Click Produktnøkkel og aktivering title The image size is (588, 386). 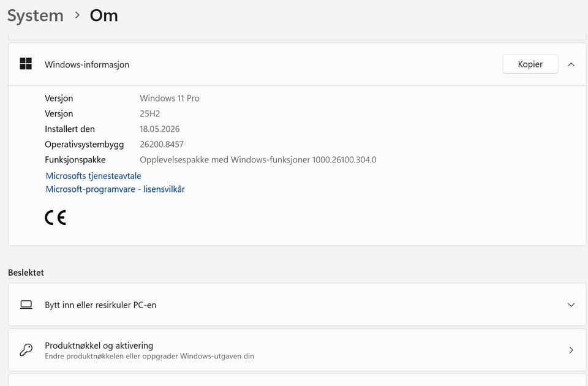(99, 346)
